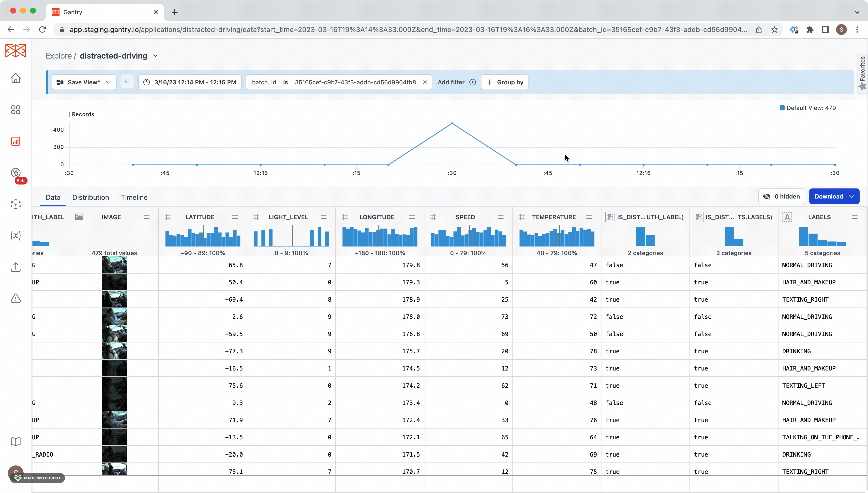The image size is (868, 493).
Task: Open the upload icon in sidebar
Action: point(15,267)
